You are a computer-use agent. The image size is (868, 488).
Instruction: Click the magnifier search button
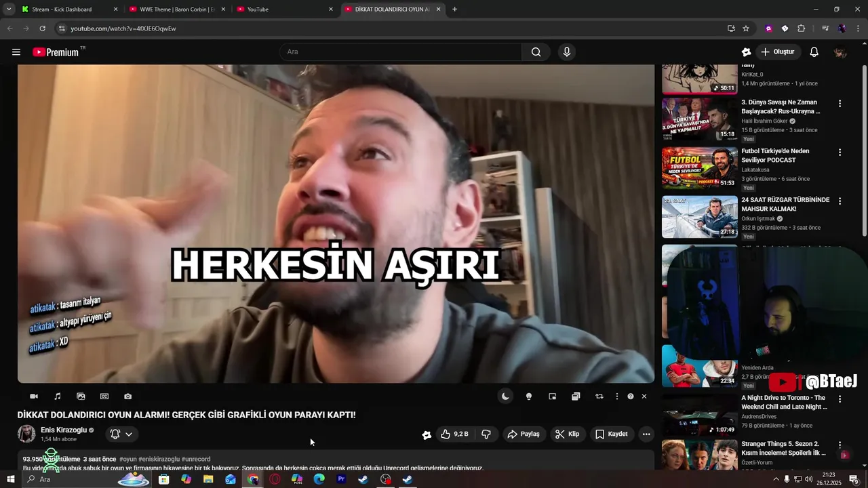536,52
